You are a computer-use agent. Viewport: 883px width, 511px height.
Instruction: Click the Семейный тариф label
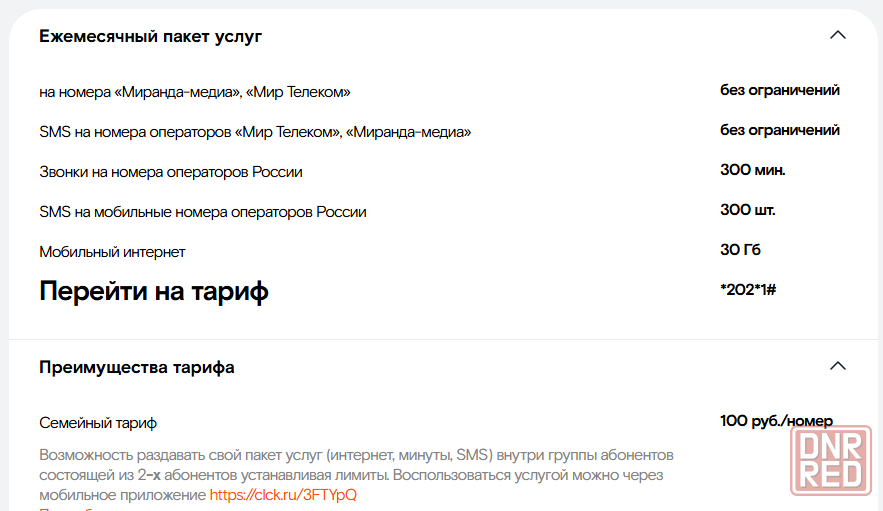[98, 423]
